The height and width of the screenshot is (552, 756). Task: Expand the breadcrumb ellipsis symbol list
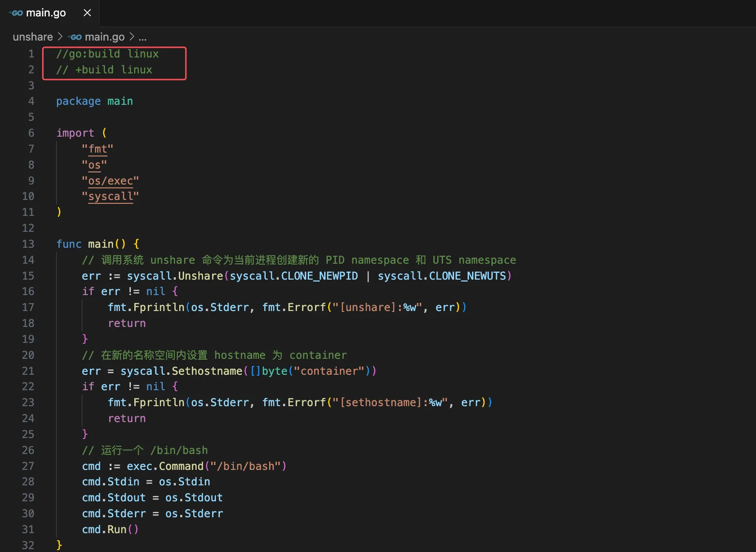143,37
